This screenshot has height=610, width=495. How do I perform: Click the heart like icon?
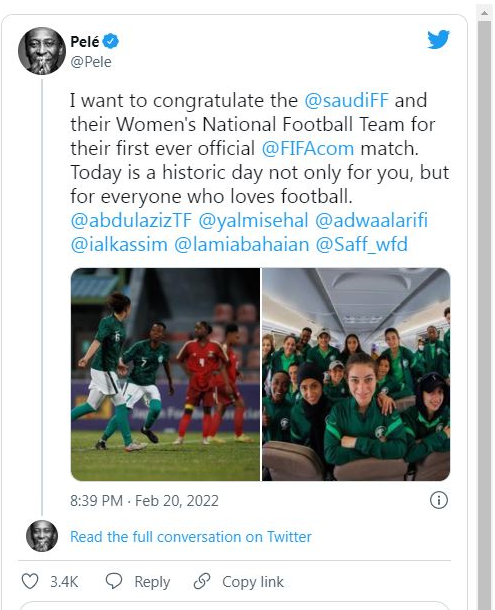[30, 582]
